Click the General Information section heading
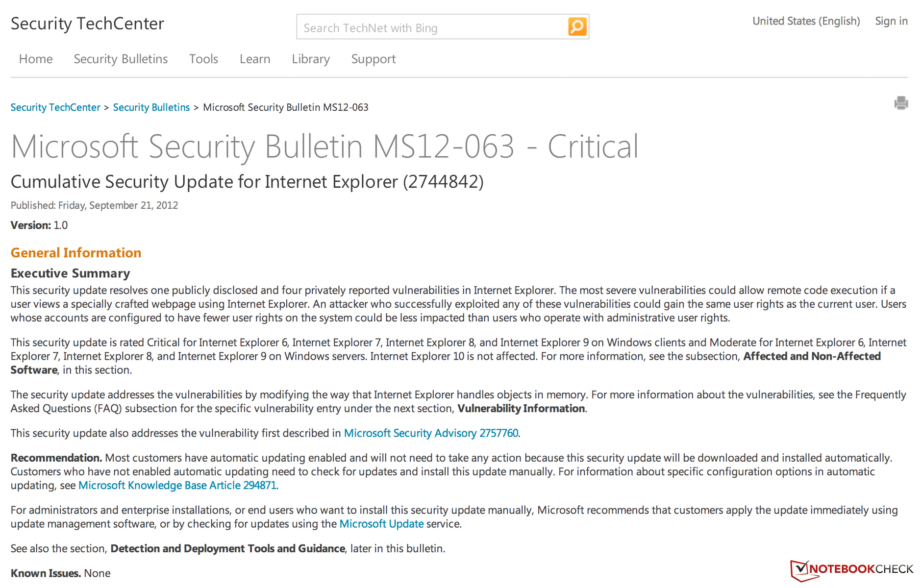The height and width of the screenshot is (588, 922). 76,252
